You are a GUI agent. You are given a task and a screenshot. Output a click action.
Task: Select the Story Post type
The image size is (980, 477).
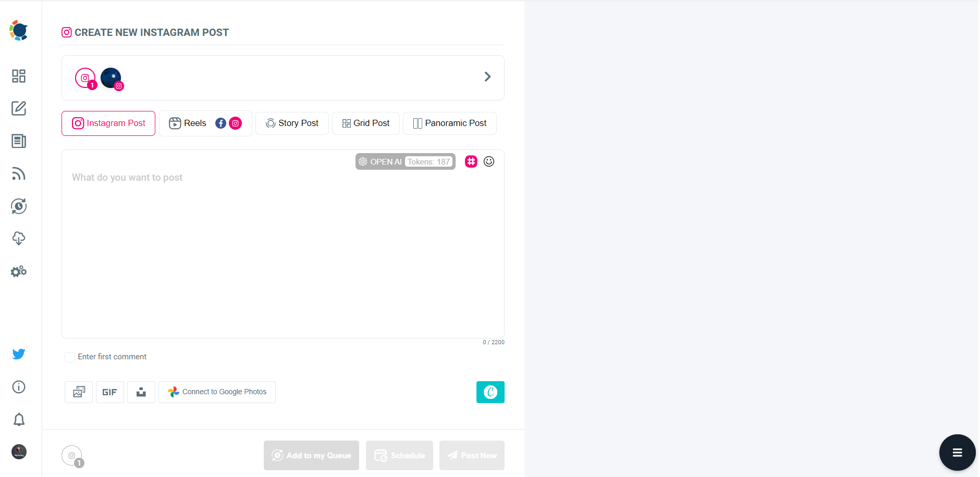(292, 123)
